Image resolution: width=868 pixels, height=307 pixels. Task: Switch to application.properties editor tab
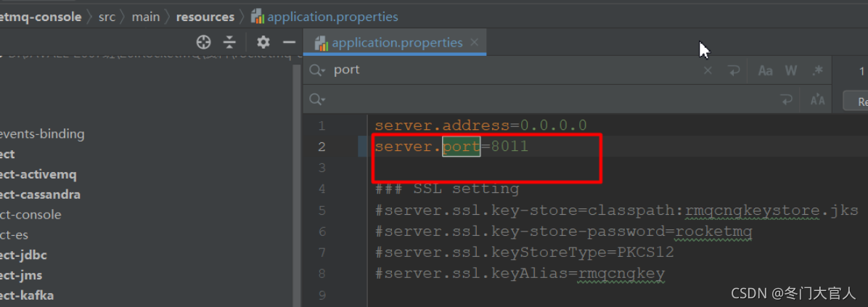396,43
